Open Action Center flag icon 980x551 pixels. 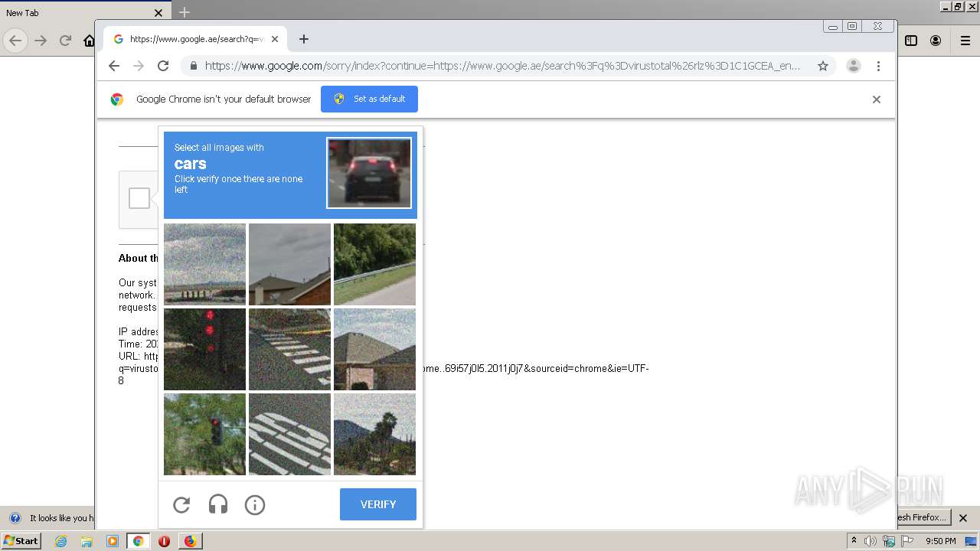[x=907, y=541]
